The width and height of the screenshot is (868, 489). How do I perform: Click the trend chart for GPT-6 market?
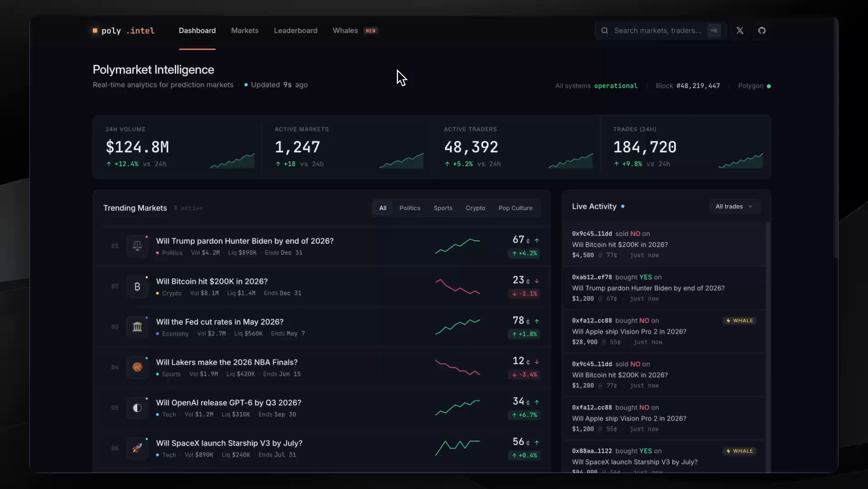(x=458, y=407)
